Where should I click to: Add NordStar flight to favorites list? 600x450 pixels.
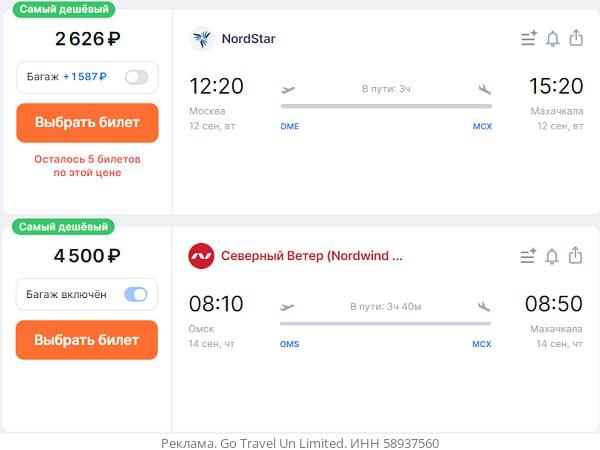[x=529, y=39]
